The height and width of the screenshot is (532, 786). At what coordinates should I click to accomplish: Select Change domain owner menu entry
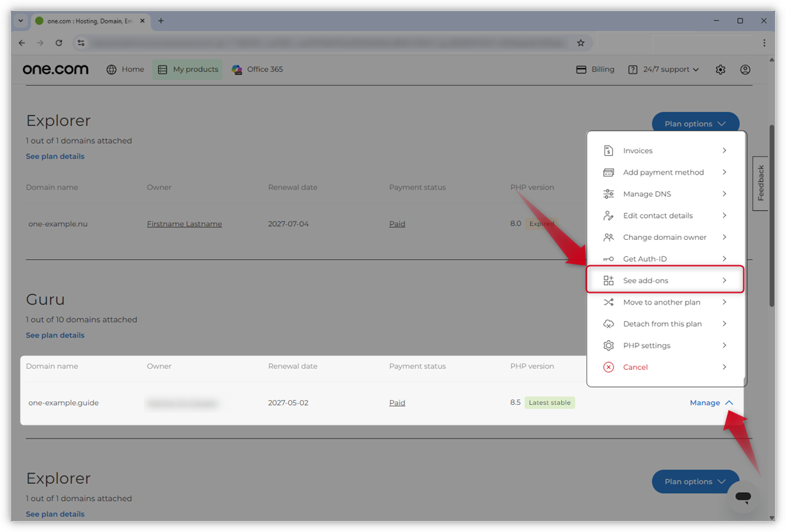[665, 237]
